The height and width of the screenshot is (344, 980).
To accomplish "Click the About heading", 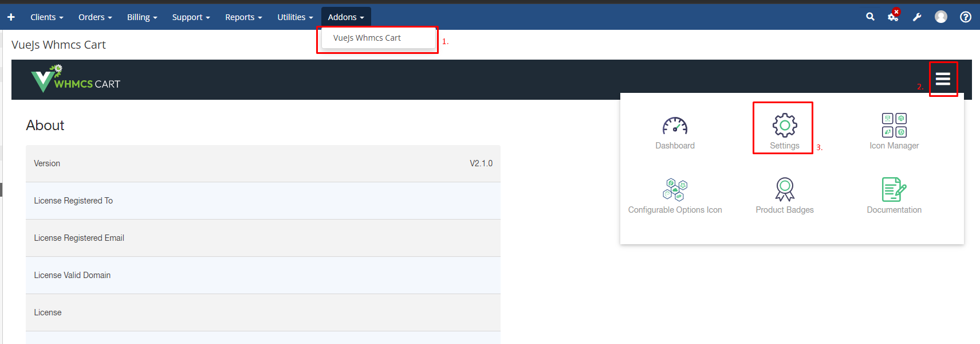I will tap(45, 125).
